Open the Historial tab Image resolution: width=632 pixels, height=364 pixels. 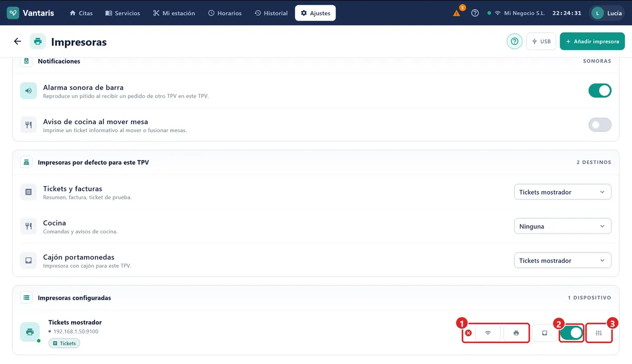pos(271,13)
